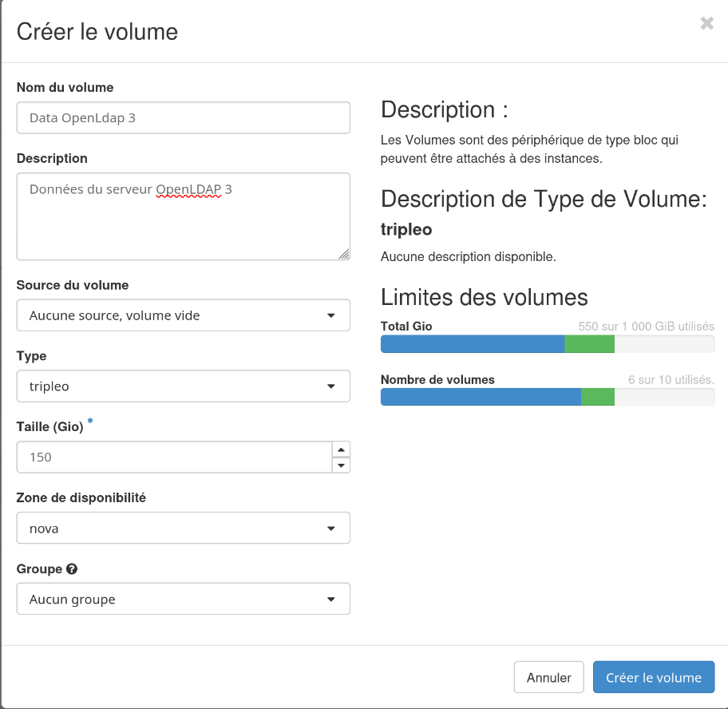
Task: Open the Source du volume dropdown
Action: point(183,315)
